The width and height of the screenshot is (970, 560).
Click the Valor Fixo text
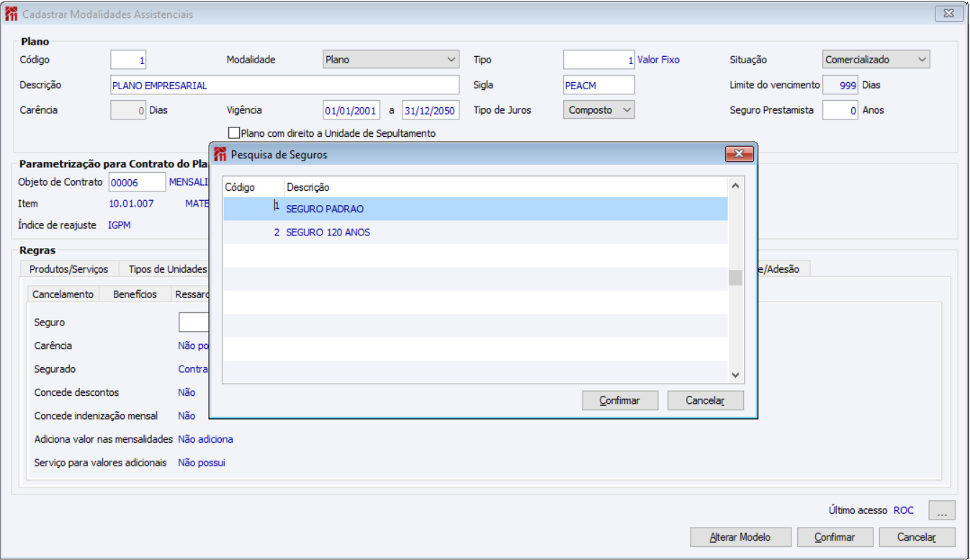click(x=658, y=60)
